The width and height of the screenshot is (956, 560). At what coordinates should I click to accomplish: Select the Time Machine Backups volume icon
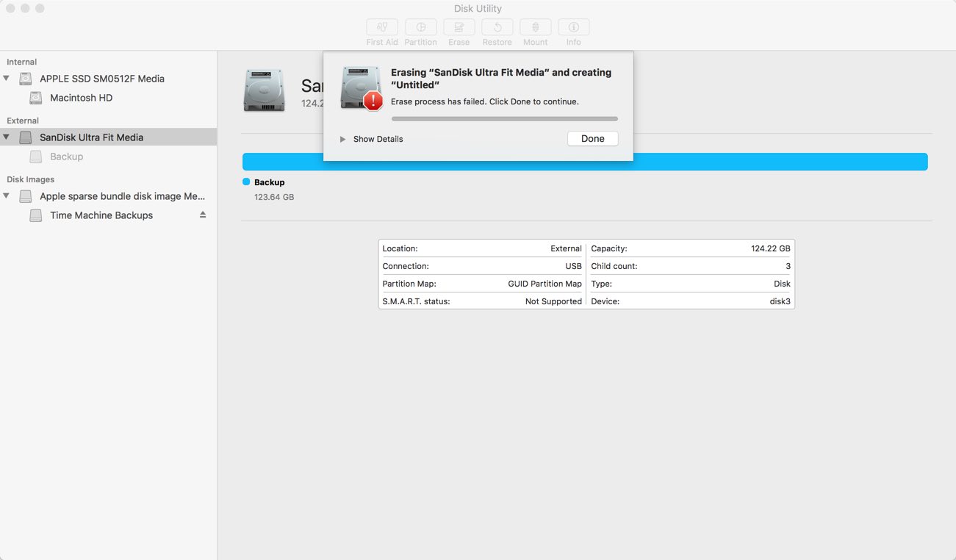tap(36, 215)
